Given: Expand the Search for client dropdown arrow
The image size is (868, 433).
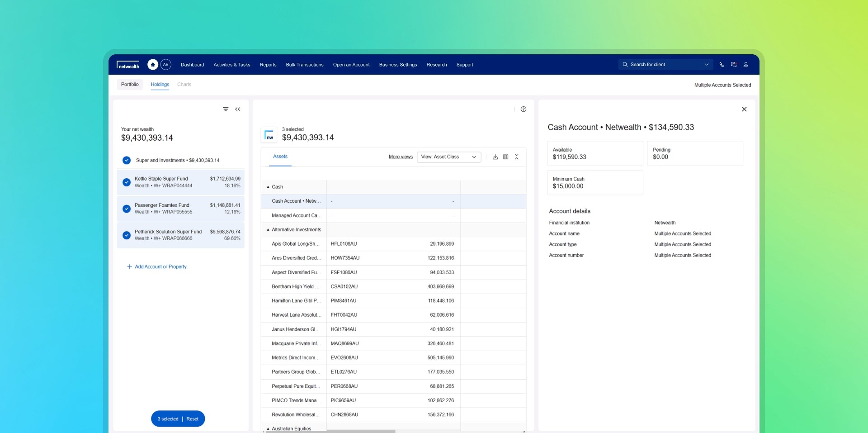Looking at the screenshot, I should tap(707, 65).
